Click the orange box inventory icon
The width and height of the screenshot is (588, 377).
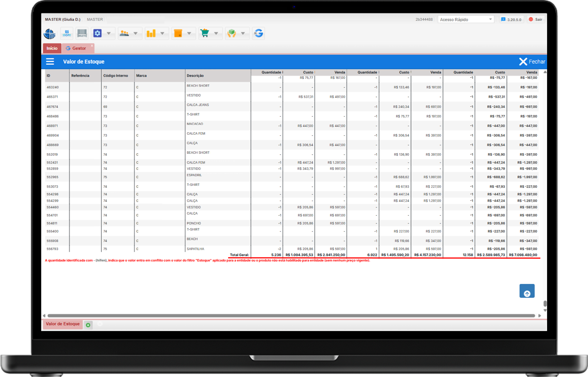(x=178, y=33)
